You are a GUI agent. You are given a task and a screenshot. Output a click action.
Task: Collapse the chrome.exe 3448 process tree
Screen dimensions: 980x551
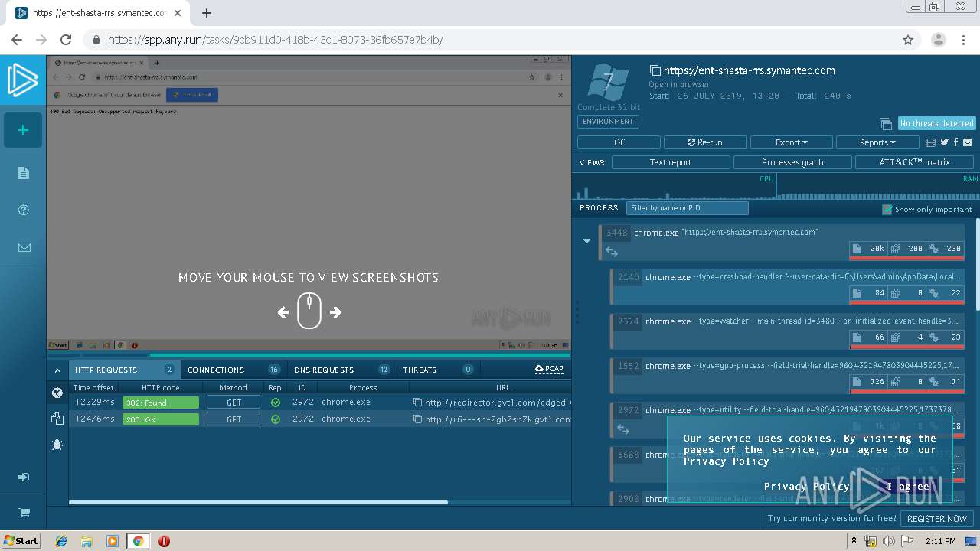click(586, 240)
